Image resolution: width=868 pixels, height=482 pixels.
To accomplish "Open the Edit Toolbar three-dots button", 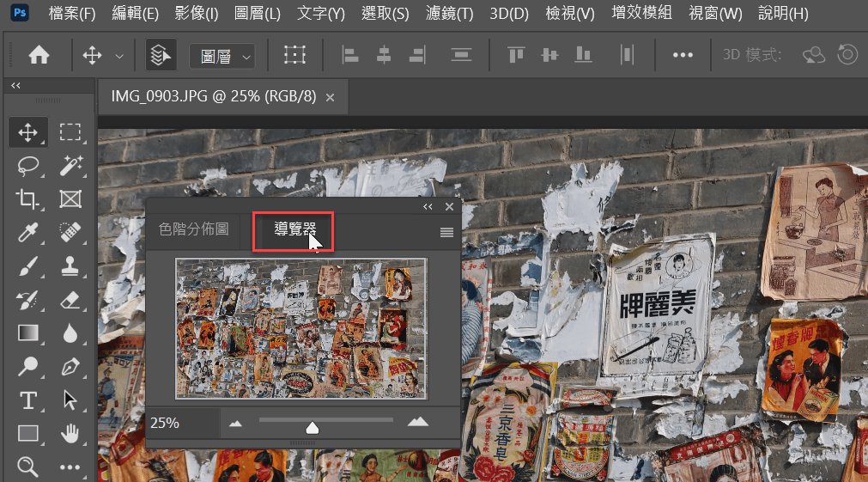I will pos(70,467).
